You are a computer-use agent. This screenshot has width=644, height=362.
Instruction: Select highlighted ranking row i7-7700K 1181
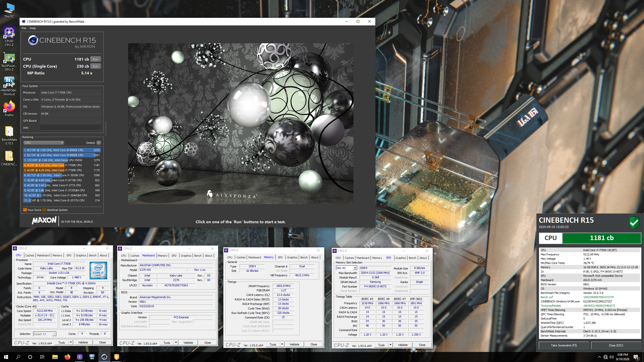click(x=62, y=165)
